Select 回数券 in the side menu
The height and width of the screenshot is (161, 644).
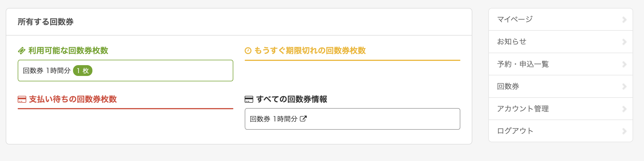tap(508, 86)
